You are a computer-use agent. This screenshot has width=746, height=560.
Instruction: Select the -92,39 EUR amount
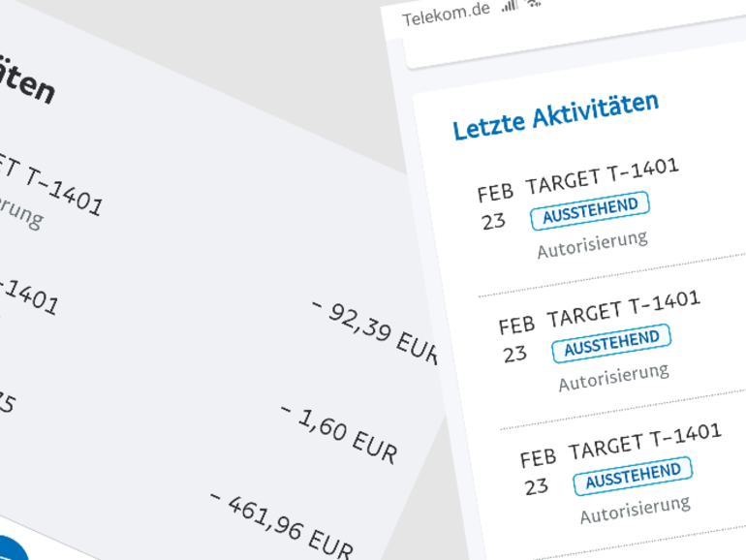coord(376,329)
